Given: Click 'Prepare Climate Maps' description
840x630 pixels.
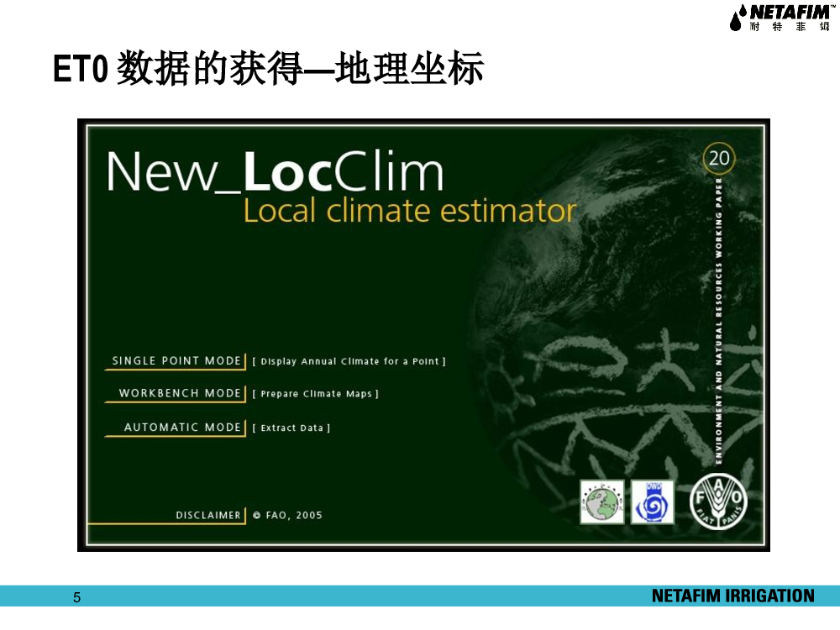Looking at the screenshot, I should tap(315, 394).
